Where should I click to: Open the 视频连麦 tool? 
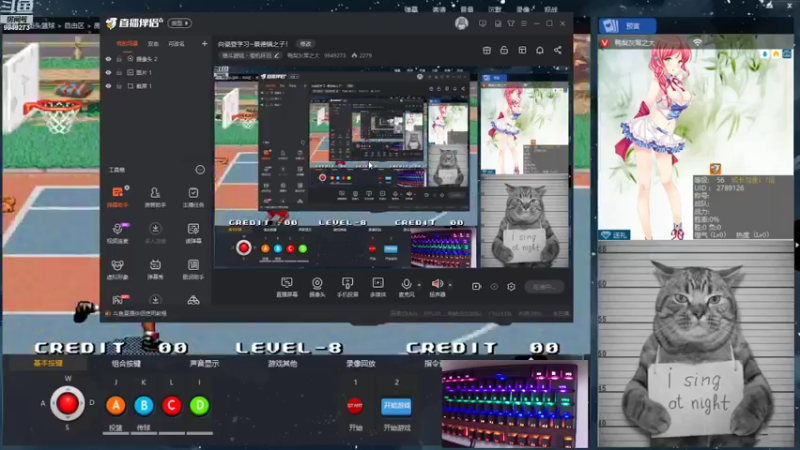point(118,233)
